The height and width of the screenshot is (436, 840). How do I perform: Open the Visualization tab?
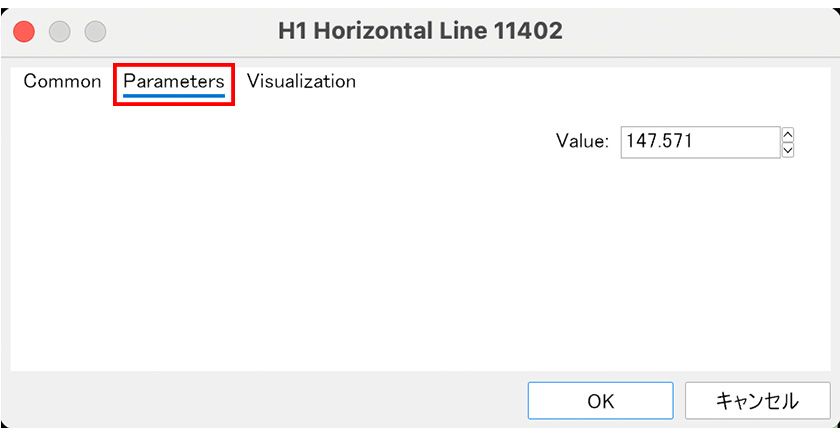(301, 82)
